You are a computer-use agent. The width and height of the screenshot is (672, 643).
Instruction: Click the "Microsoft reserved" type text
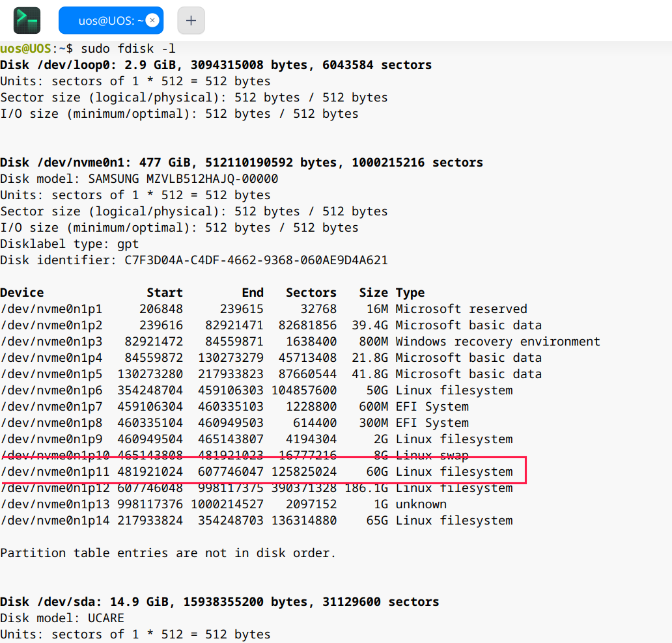click(x=462, y=309)
